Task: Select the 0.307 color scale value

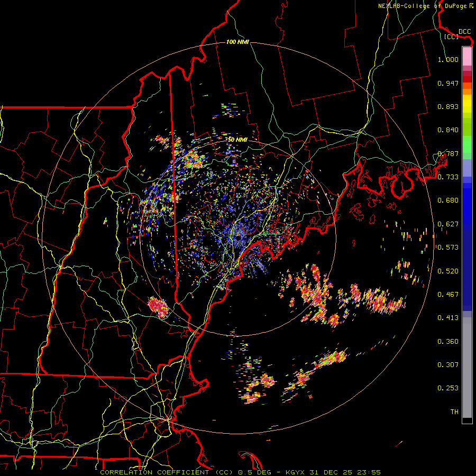Action: point(448,365)
